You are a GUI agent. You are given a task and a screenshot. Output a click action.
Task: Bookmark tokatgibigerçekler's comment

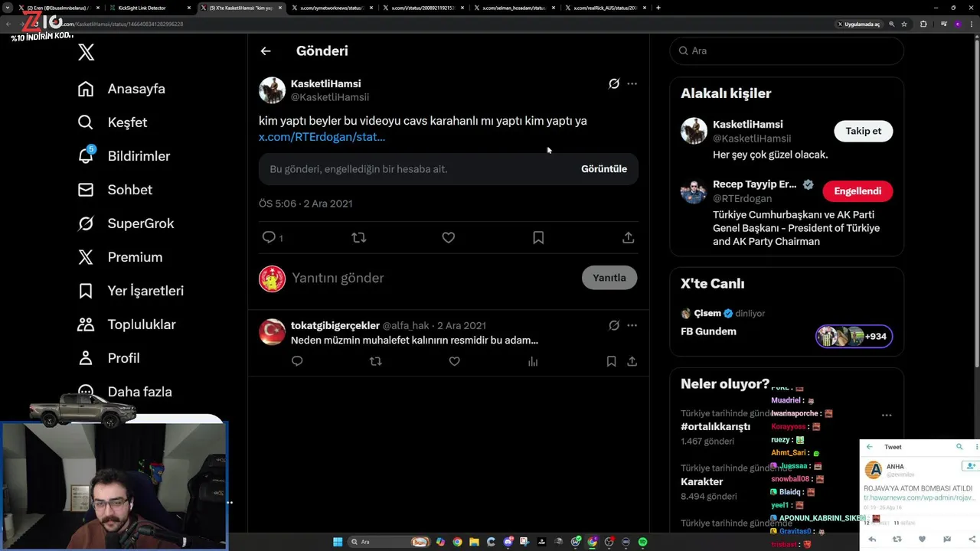(611, 361)
